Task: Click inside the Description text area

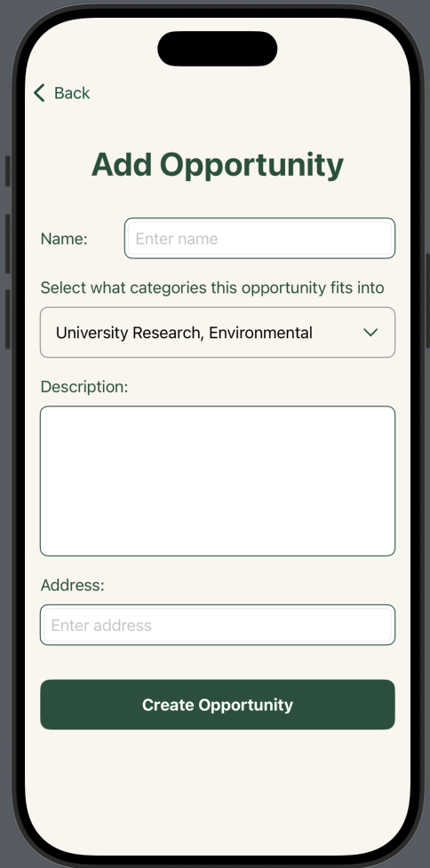Action: pyautogui.click(x=218, y=481)
